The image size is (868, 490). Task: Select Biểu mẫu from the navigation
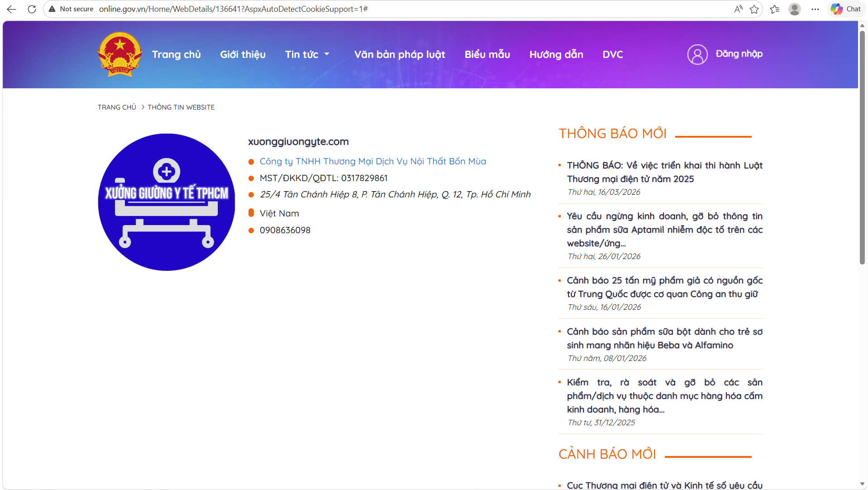click(487, 54)
